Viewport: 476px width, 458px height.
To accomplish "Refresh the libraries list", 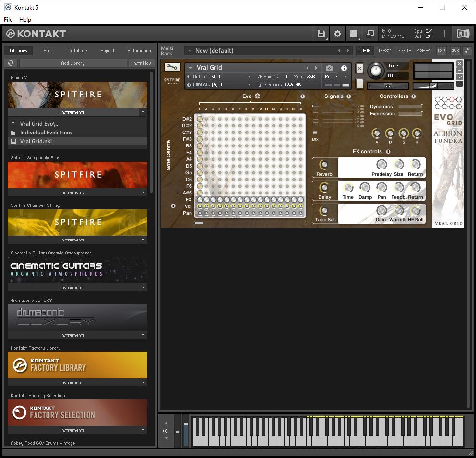I will click(11, 63).
